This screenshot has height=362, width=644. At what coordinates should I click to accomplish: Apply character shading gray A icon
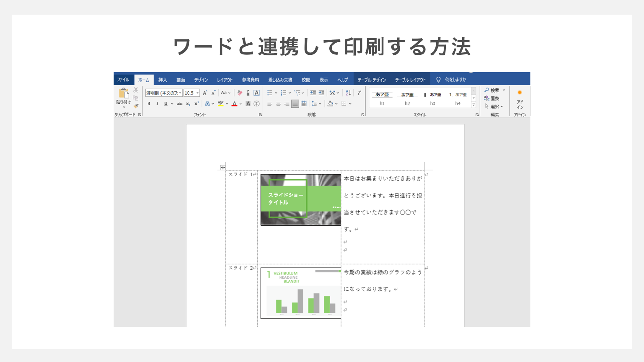click(248, 104)
